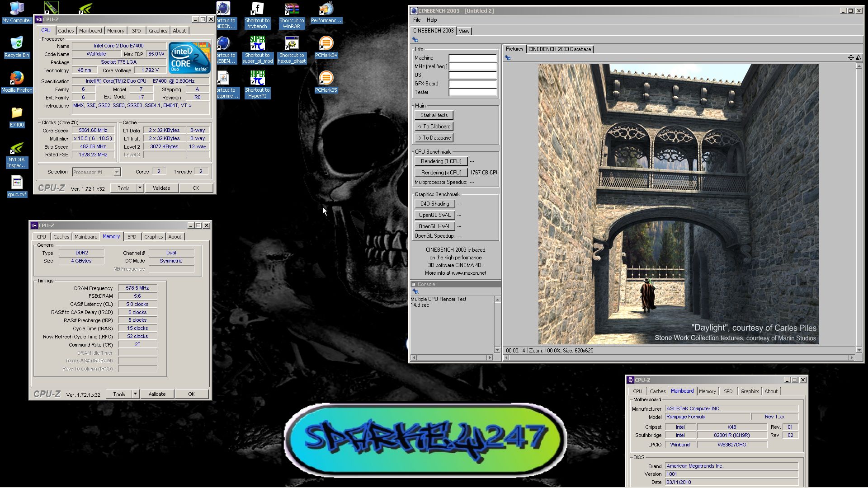Click the zoom triangle icon in Pictures panel
The width and height of the screenshot is (868, 488).
coord(859,57)
